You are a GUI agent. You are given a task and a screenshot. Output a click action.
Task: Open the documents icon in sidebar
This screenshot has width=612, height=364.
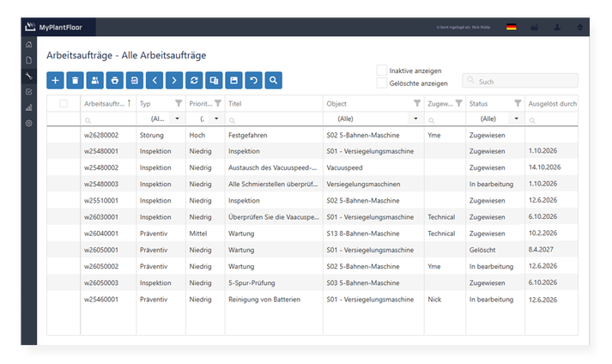29,60
